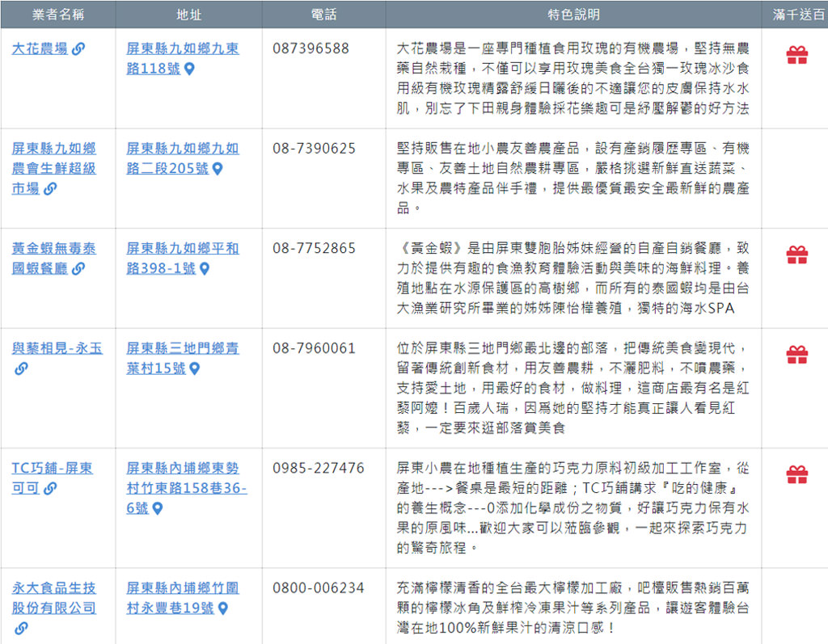Viewport: 828px width, 644px height.
Task: Click the map pin after 青葉村15號
Action: coord(195,369)
